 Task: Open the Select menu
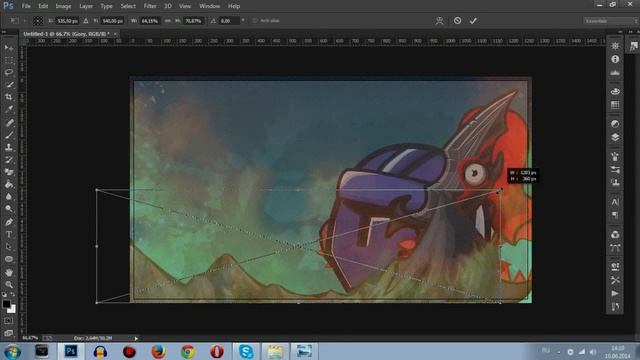(x=128, y=6)
